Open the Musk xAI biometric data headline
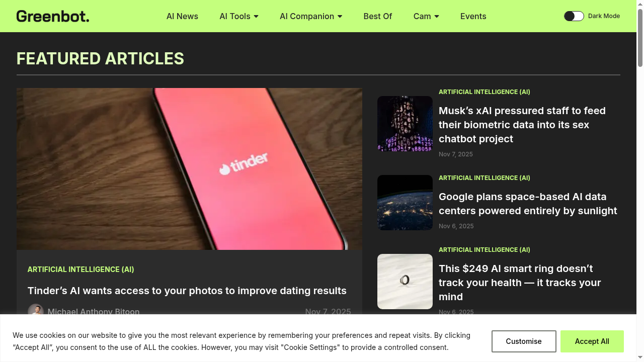 (522, 125)
